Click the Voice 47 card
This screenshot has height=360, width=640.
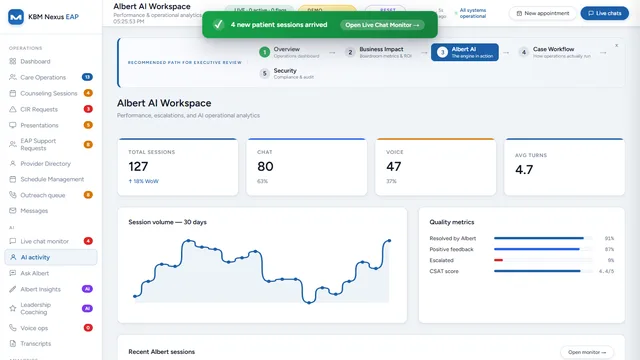tap(436, 167)
